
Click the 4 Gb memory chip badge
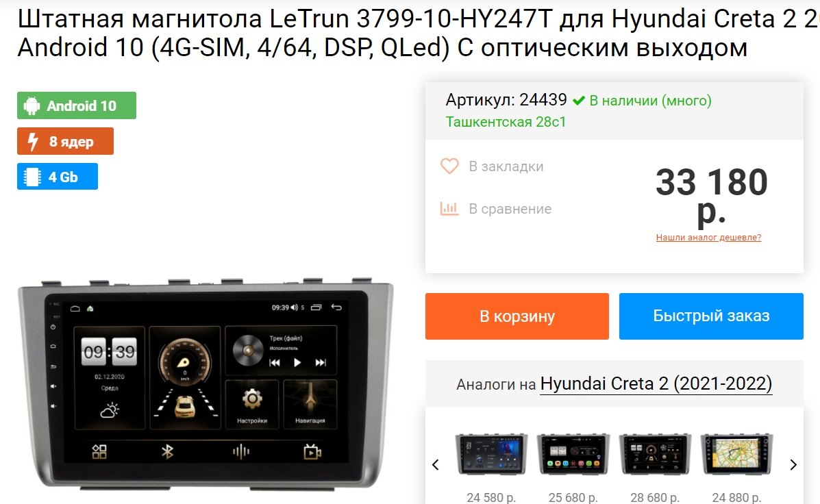coord(58,177)
